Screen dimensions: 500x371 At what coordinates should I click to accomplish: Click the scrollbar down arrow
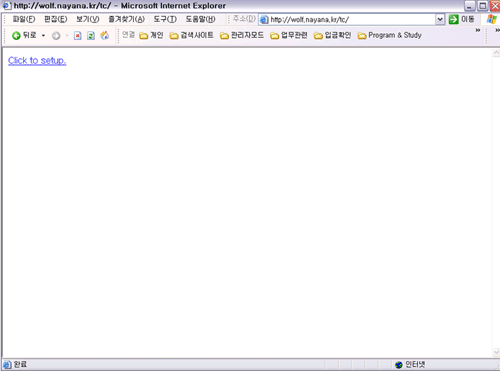tap(496, 352)
